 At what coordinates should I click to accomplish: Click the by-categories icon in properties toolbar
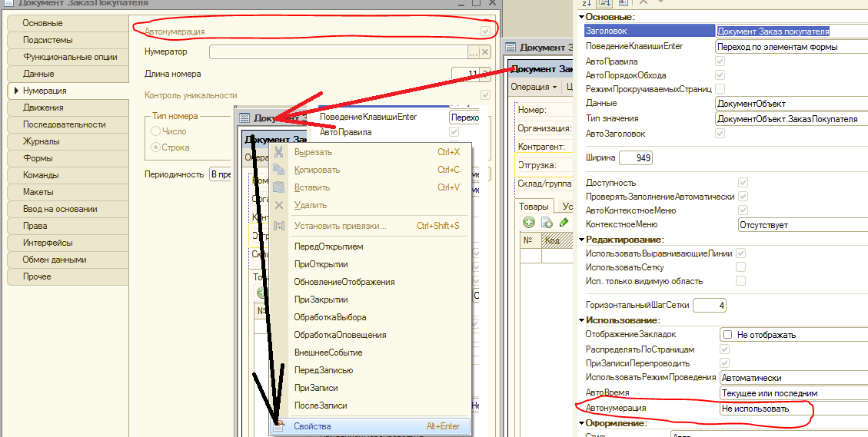[x=604, y=3]
